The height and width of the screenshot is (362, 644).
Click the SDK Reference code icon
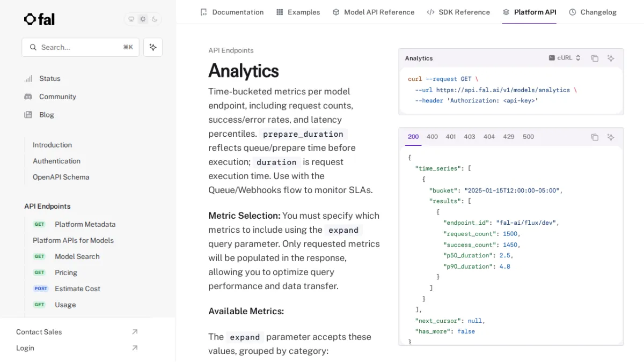tap(430, 12)
